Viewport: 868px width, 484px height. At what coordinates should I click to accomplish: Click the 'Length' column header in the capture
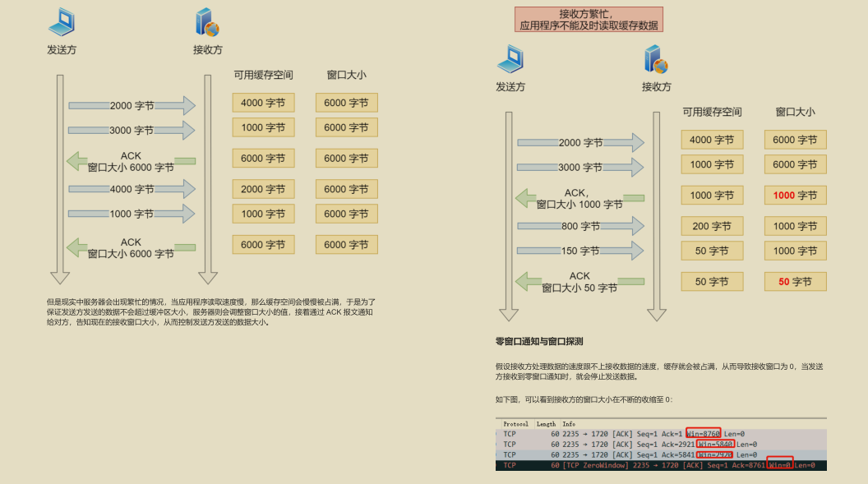tap(546, 424)
